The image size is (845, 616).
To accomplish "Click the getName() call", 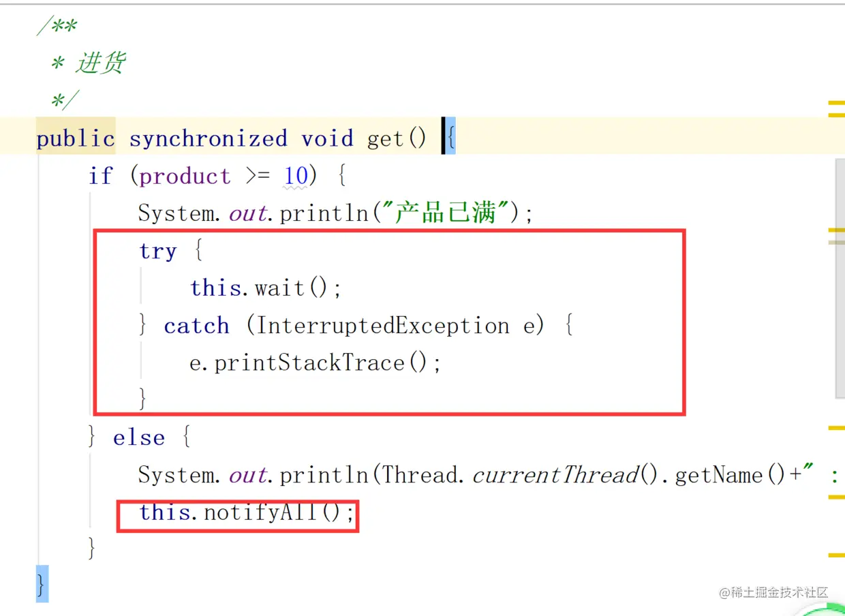I will [731, 475].
